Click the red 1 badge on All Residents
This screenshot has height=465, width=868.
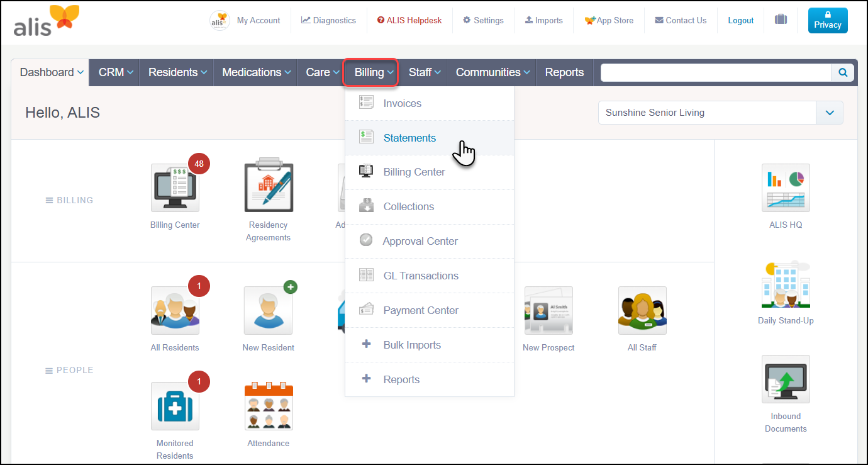[199, 286]
